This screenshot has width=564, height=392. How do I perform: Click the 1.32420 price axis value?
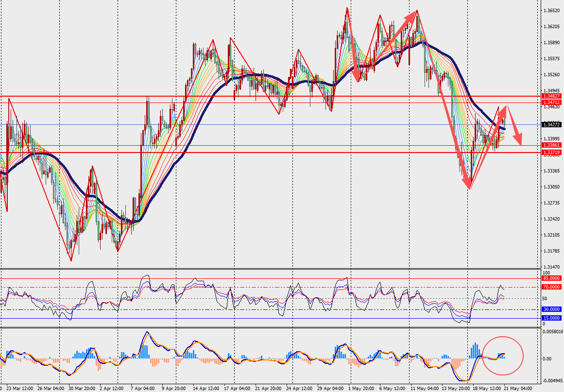[552, 219]
